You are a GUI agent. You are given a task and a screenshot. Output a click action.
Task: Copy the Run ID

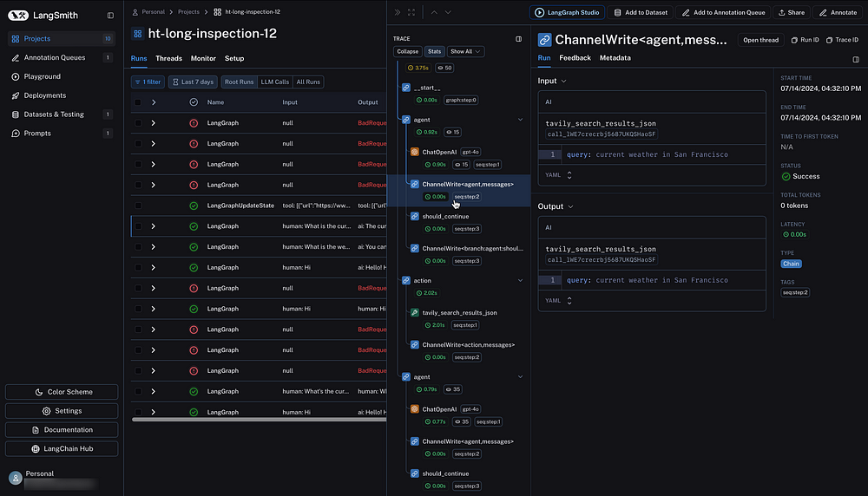click(805, 40)
